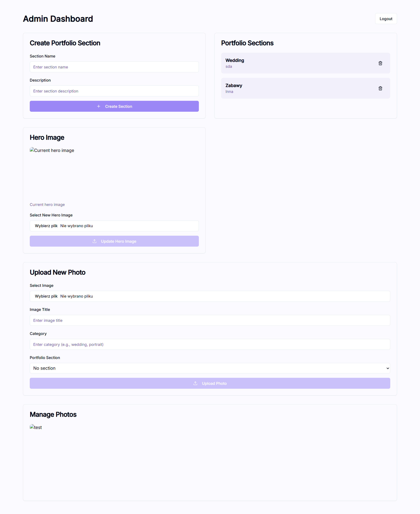Screen dimensions: 420x514
Task: Click the plus icon on Create Section
Action: 99,106
